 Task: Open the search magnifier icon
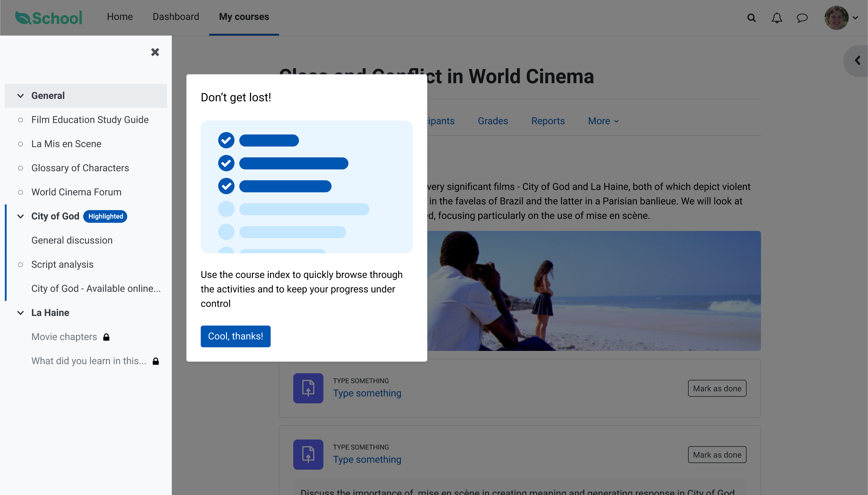tap(751, 18)
